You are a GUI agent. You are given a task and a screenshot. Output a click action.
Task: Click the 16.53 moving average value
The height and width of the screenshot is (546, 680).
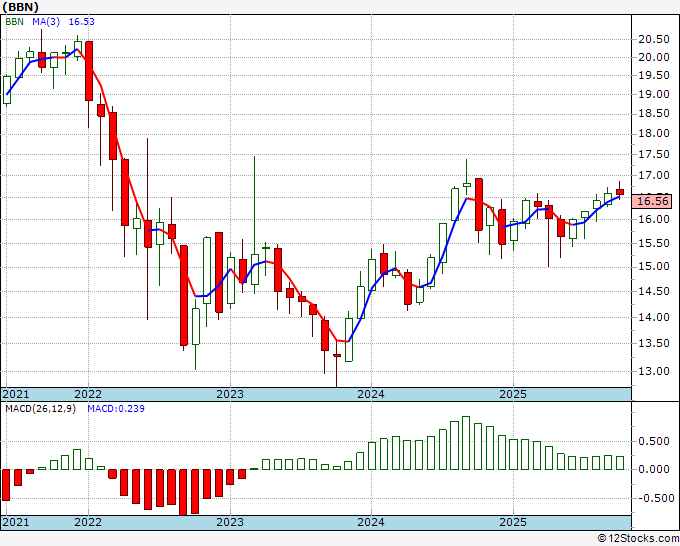pos(82,22)
